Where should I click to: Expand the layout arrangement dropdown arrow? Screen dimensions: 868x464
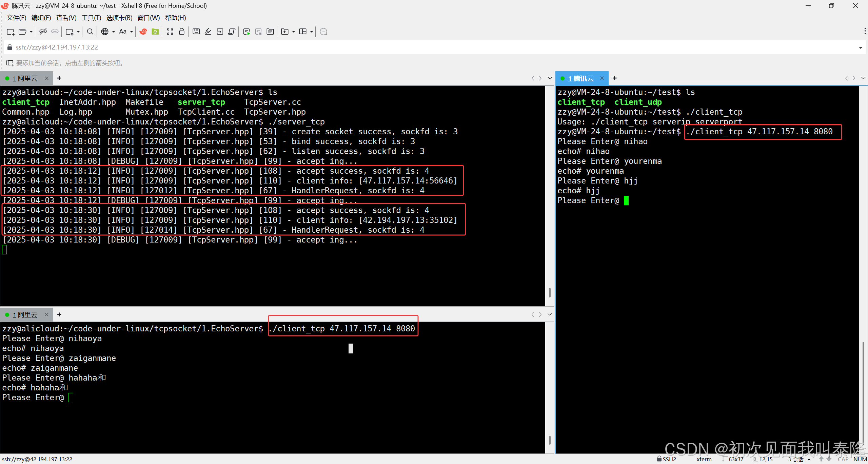point(312,32)
